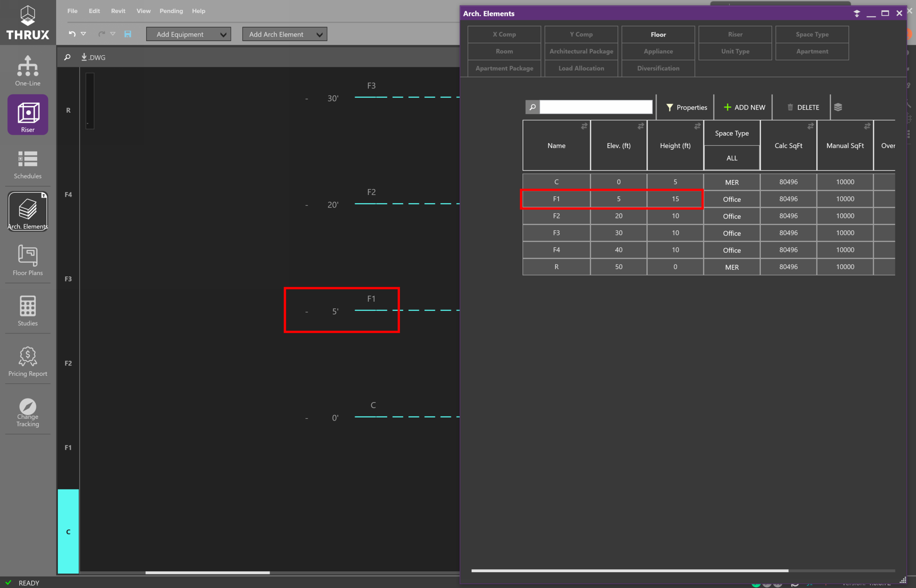Switch to the Appliance tab
The height and width of the screenshot is (588, 916).
point(658,52)
